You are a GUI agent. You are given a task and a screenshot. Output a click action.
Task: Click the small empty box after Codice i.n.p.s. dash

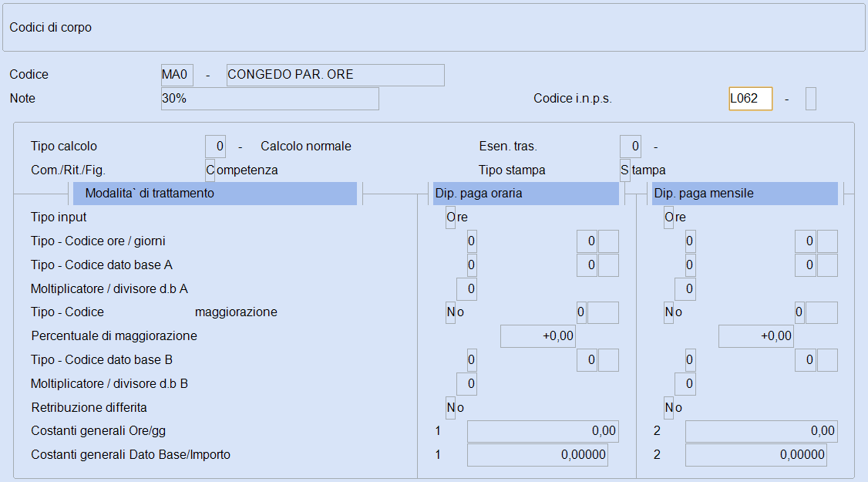[x=811, y=99]
